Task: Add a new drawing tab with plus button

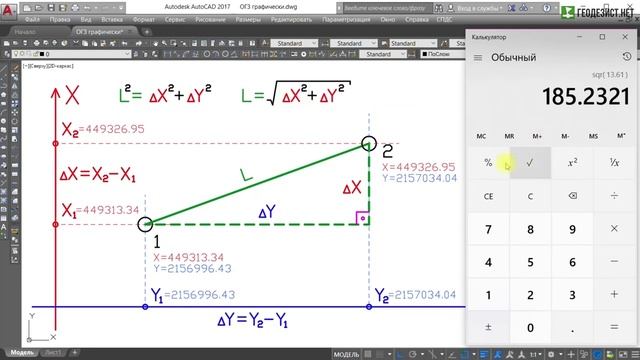Action: tap(147, 32)
